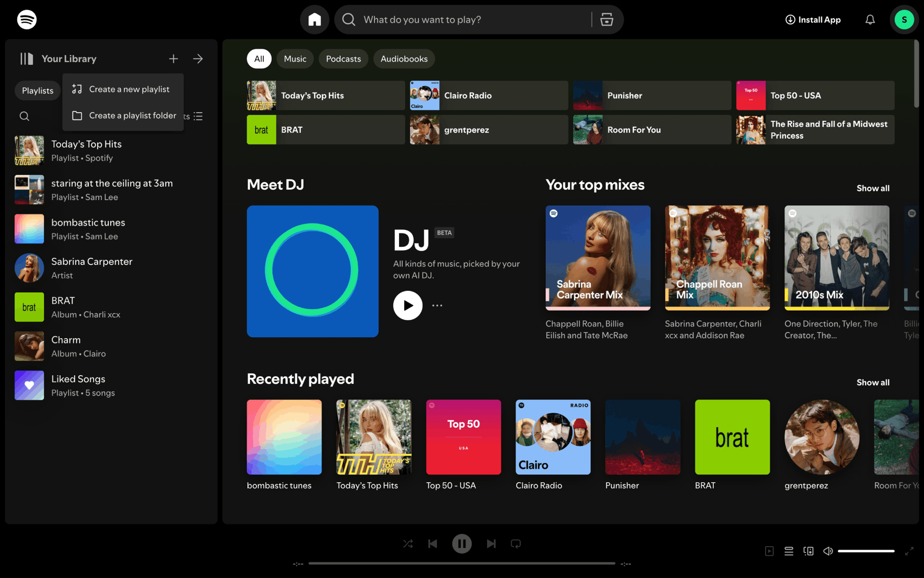
Task: Select the Playlists filter chip
Action: [x=38, y=91]
